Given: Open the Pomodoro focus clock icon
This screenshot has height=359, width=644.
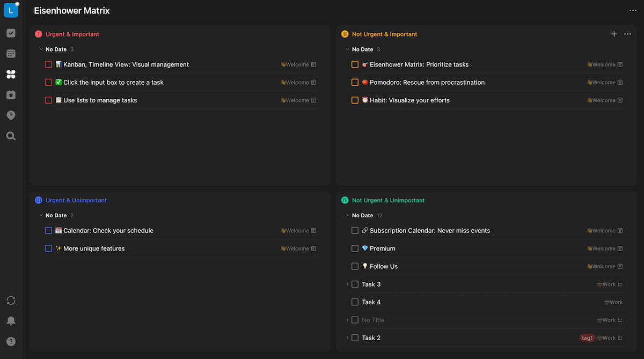Looking at the screenshot, I should pos(11,115).
